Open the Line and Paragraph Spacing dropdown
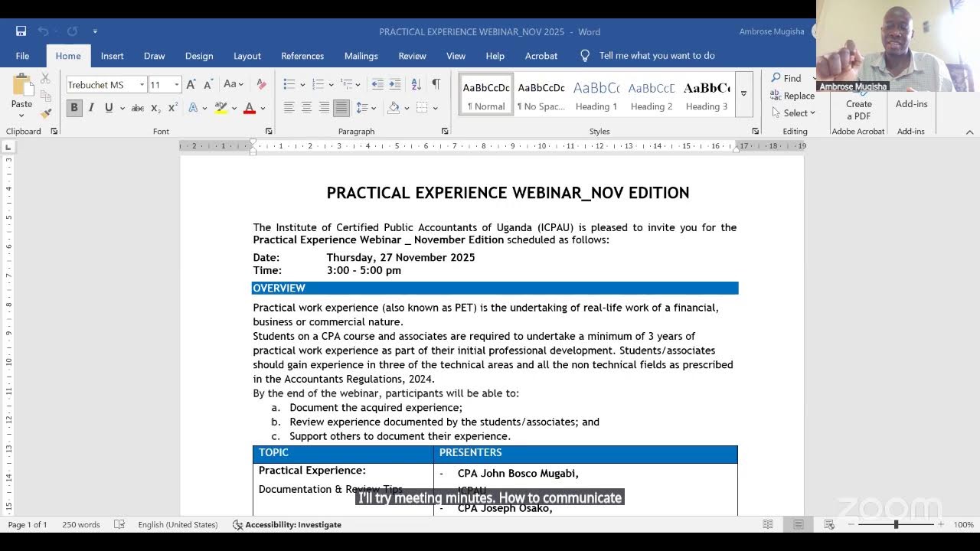Image resolution: width=980 pixels, height=551 pixels. point(364,108)
